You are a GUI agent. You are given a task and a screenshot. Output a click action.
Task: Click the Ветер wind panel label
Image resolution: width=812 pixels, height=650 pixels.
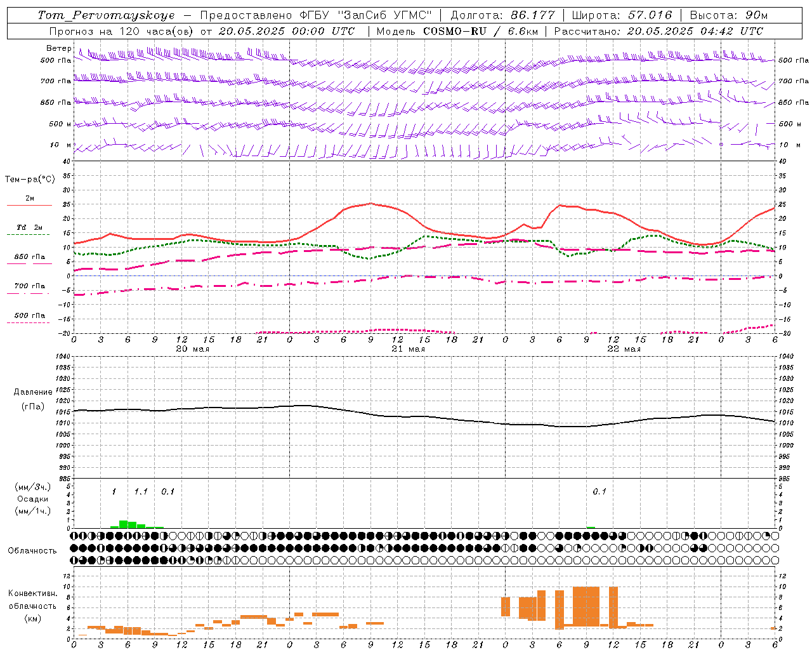pyautogui.click(x=58, y=48)
